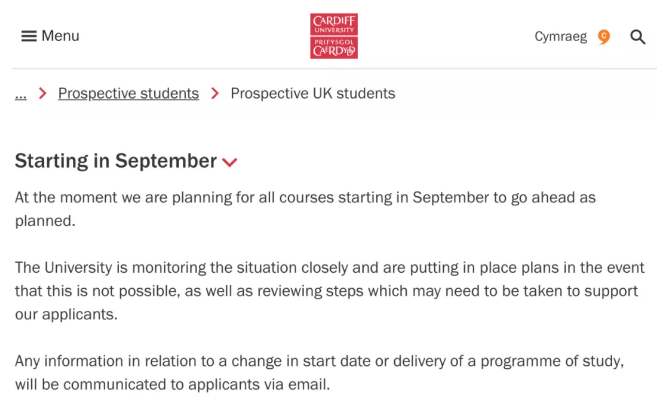Click the red chevron after the ellipsis

[x=42, y=93]
